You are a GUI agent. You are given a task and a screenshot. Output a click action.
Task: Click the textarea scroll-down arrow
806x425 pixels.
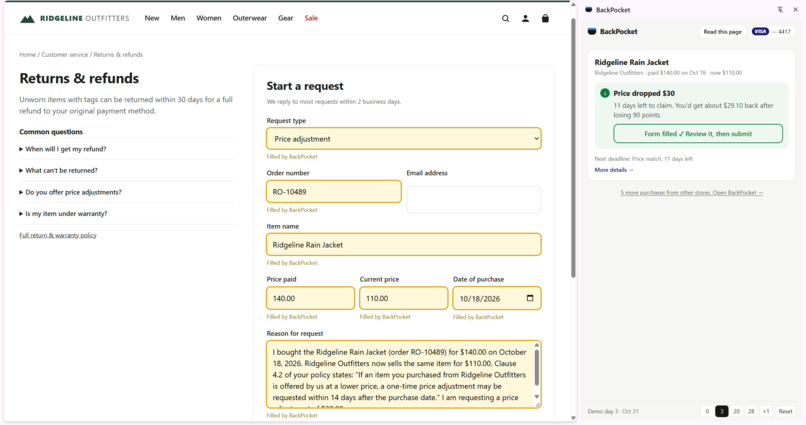click(x=537, y=396)
